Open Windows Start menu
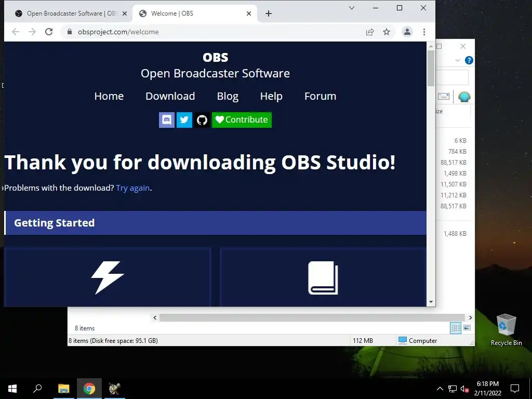Screen dimensions: 532x399 coord(12,389)
